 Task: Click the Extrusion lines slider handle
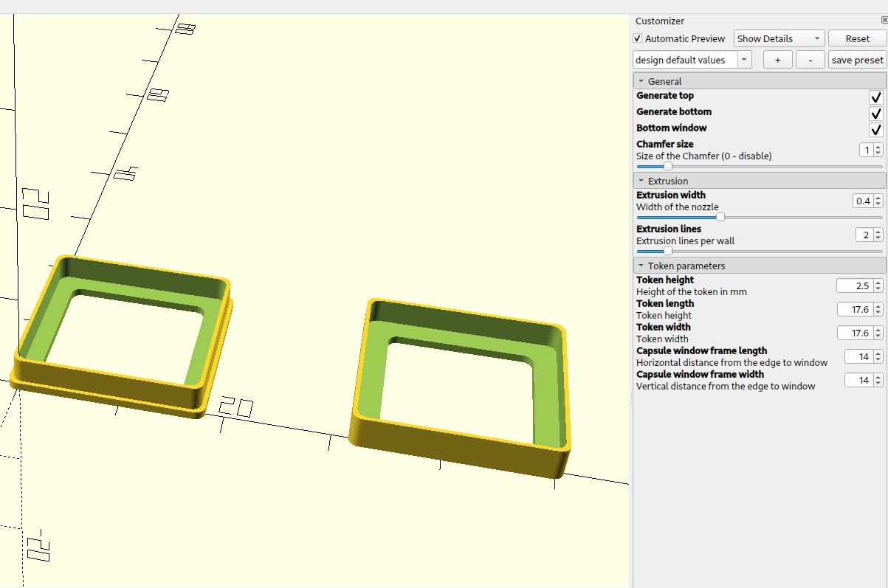[668, 251]
